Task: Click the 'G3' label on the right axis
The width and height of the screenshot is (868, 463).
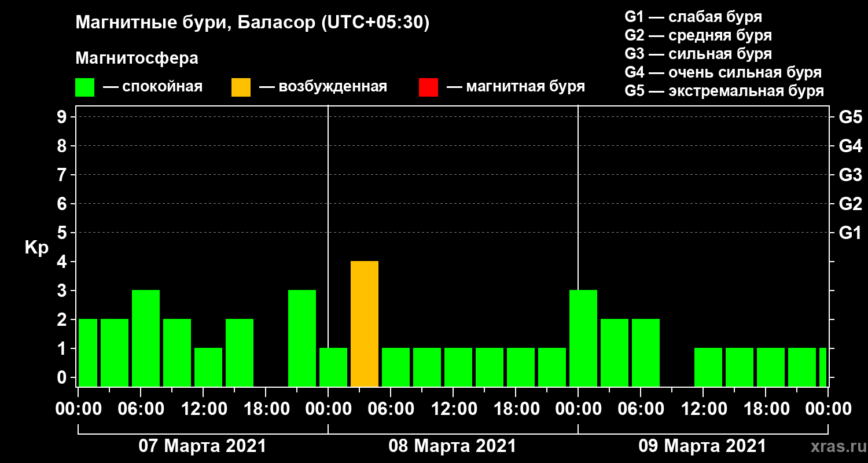Action: 850,175
